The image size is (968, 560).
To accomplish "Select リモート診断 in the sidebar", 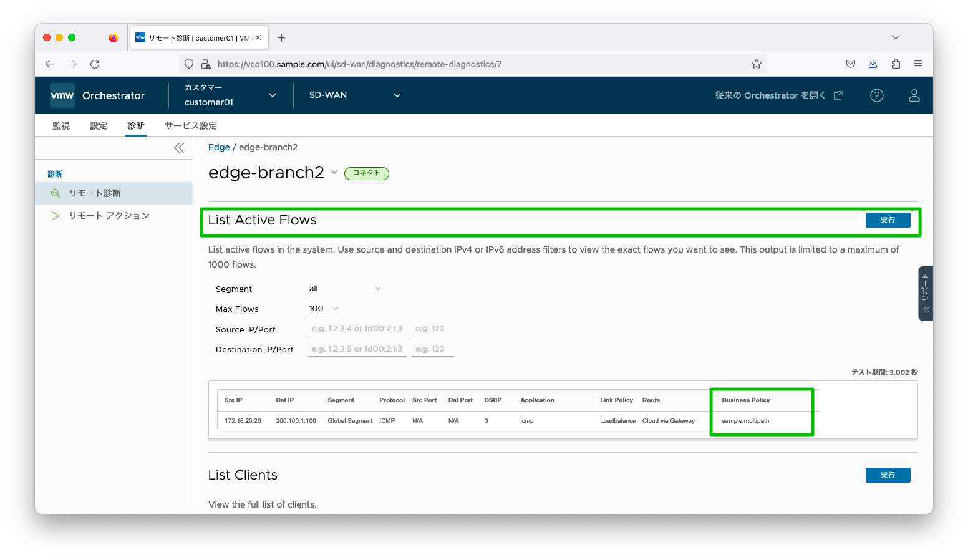I will [x=114, y=193].
